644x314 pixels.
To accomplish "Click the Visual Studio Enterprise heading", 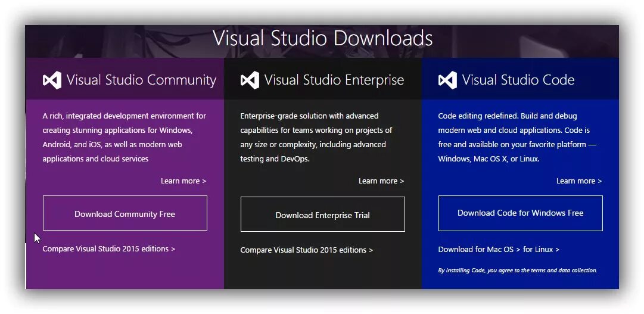I will click(334, 80).
